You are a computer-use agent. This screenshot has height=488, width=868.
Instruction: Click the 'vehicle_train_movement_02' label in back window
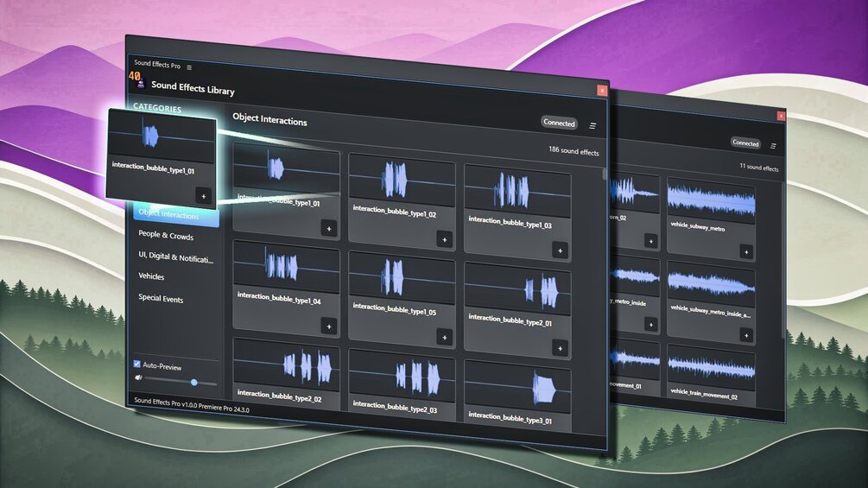(x=704, y=393)
